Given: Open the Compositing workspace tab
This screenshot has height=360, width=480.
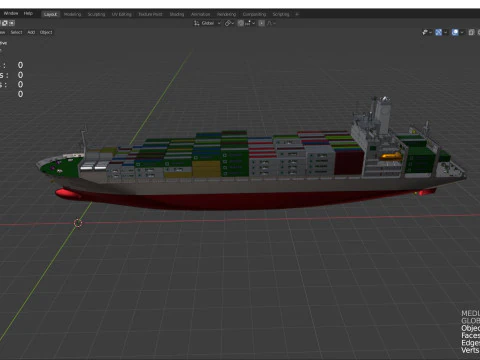Looking at the screenshot, I should (254, 14).
